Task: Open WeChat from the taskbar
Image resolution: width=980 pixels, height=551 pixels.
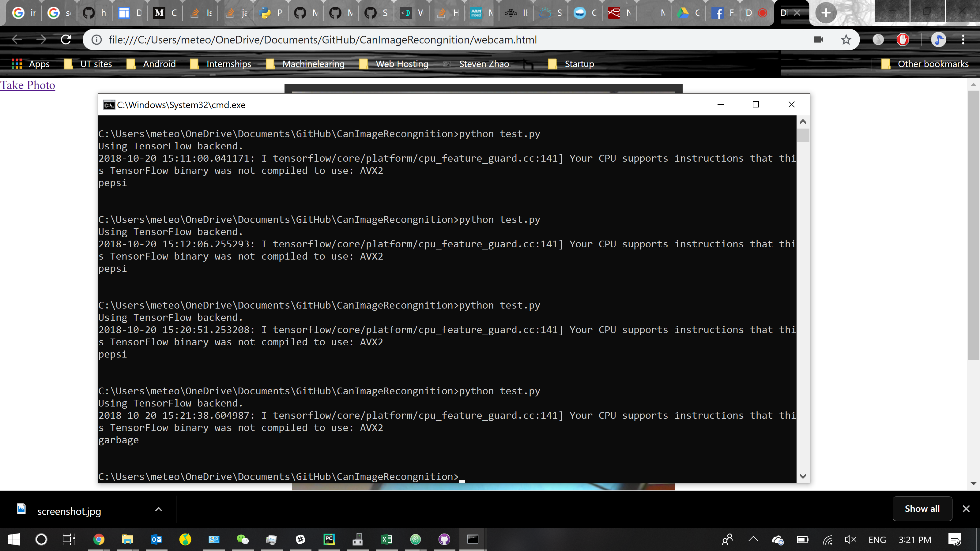Action: click(x=242, y=539)
